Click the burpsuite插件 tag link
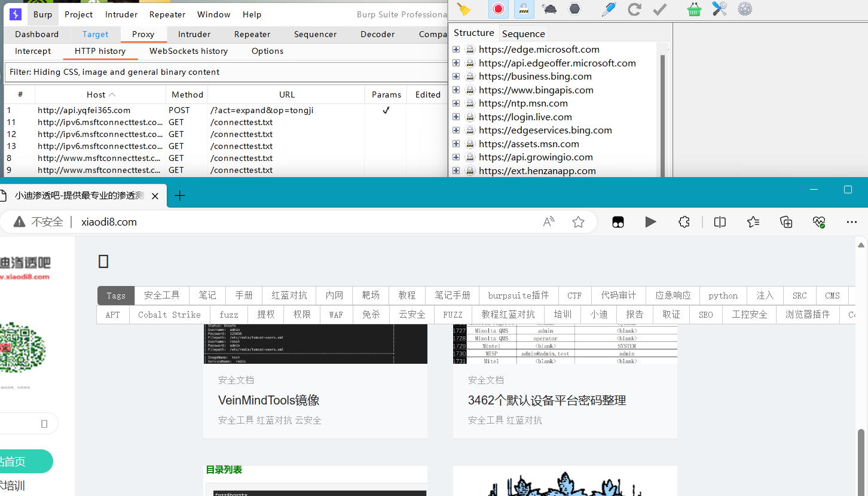This screenshot has width=868, height=496. (x=518, y=296)
